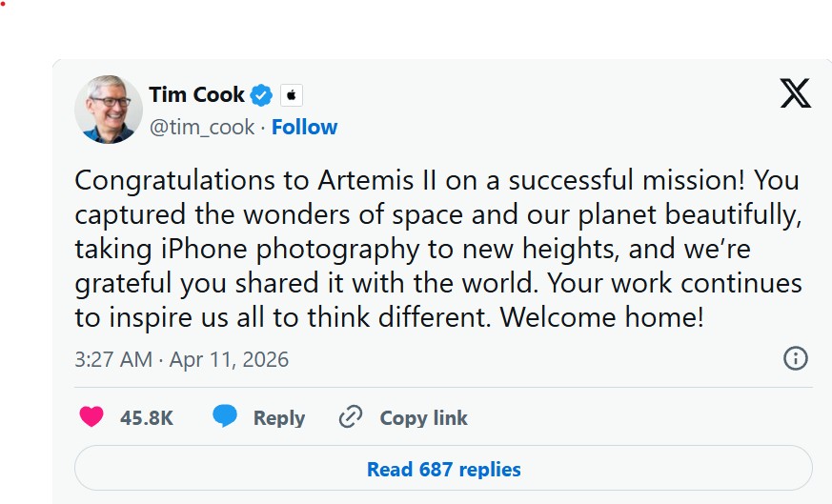Click the circled info icon beside the date
The height and width of the screenshot is (504, 832).
795,358
